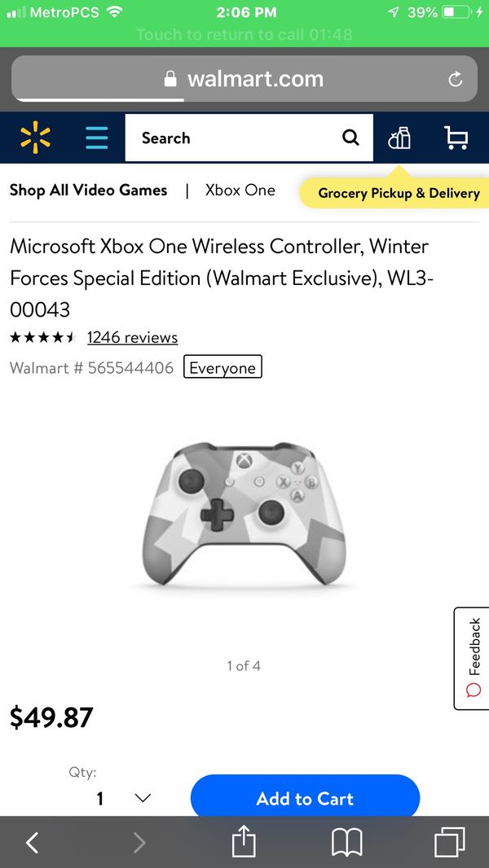Tap the walmart.com address bar
Screen dimensions: 489x868
click(x=244, y=79)
